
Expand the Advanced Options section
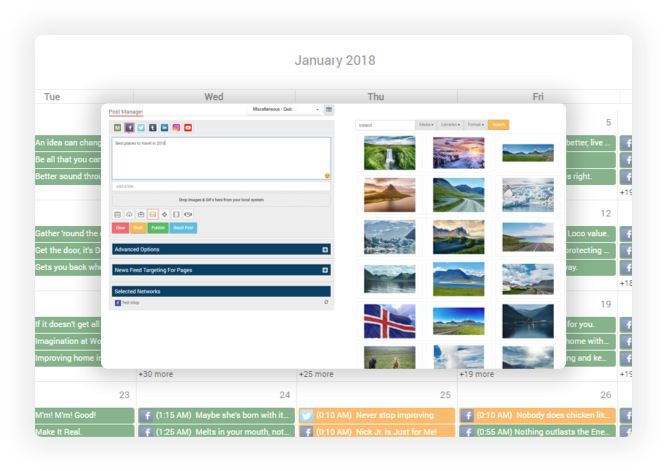click(x=221, y=249)
